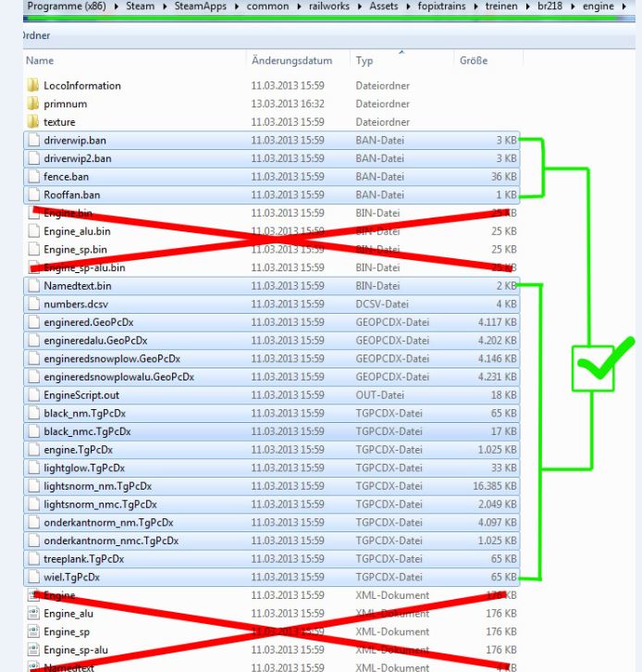Expand the arrow after treinen breadcrumb

click(x=527, y=6)
